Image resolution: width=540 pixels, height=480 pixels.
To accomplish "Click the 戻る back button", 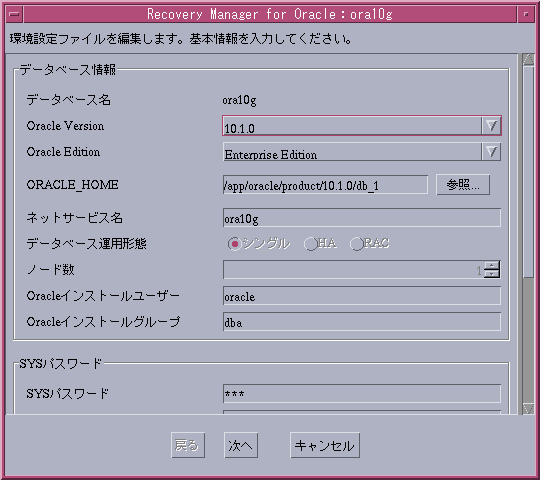I will coord(188,445).
